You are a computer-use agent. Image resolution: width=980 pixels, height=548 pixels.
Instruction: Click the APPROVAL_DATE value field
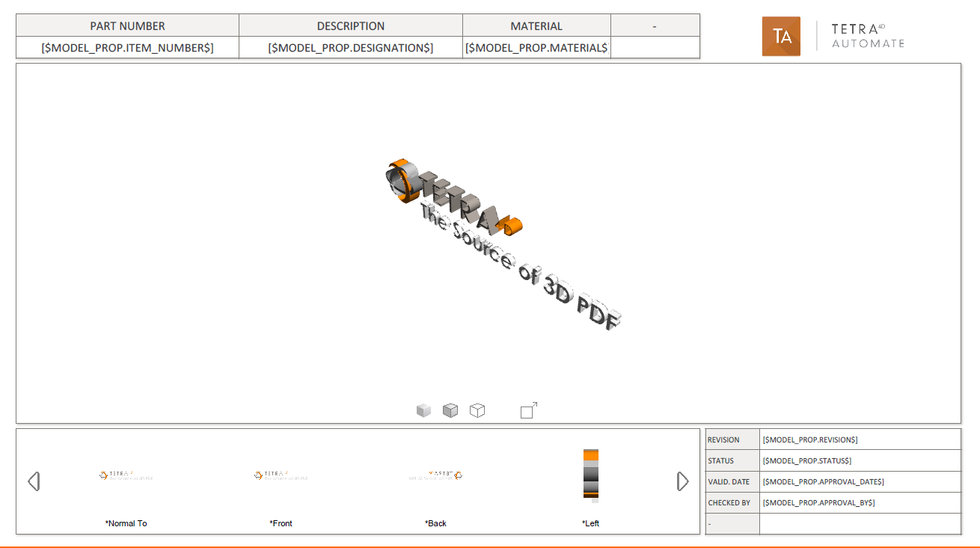coord(860,481)
